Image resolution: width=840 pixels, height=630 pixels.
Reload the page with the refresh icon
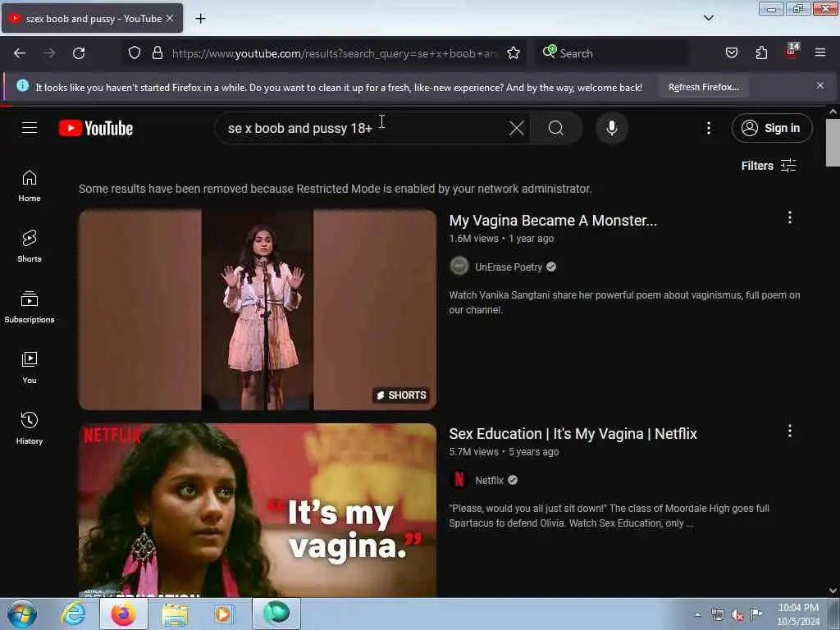point(79,53)
